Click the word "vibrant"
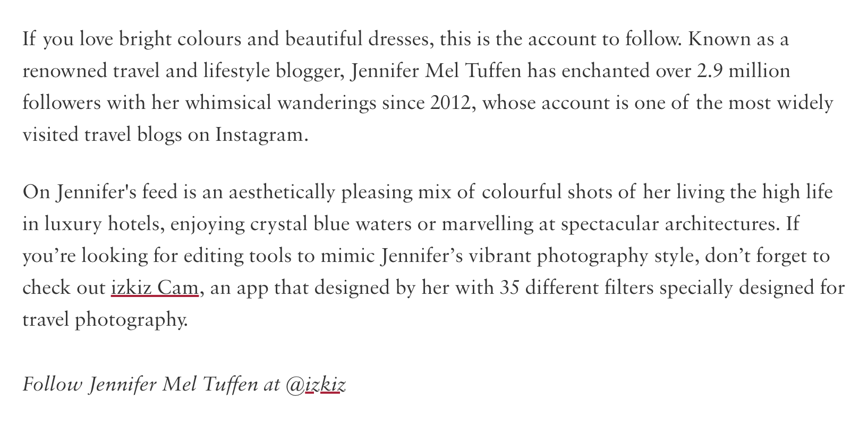Image resolution: width=868 pixels, height=424 pixels. [x=499, y=256]
